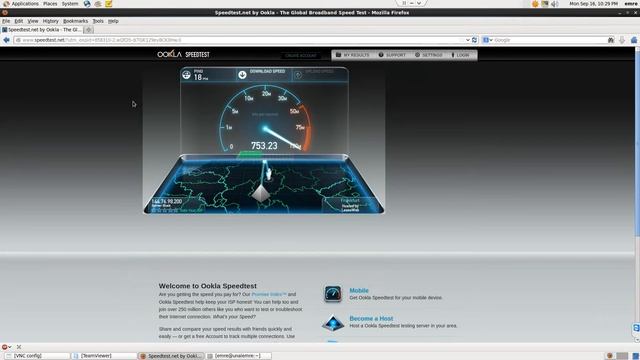The height and width of the screenshot is (360, 640).
Task: Open the volume control speaker icon
Action: [x=555, y=4]
